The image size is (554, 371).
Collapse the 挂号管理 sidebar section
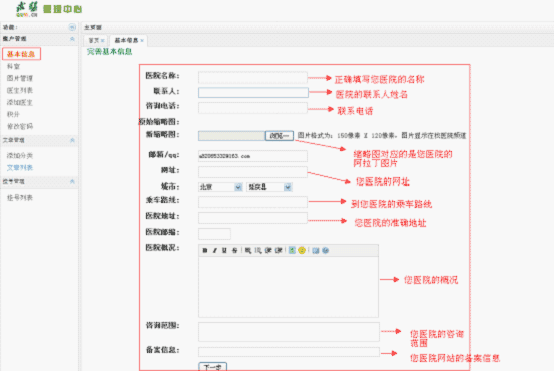point(72,181)
